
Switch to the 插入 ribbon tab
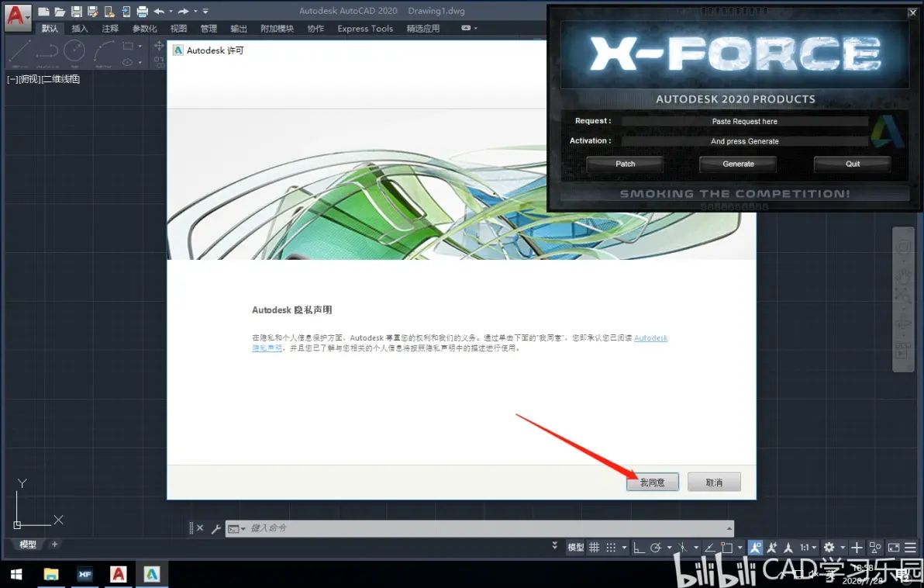[80, 28]
